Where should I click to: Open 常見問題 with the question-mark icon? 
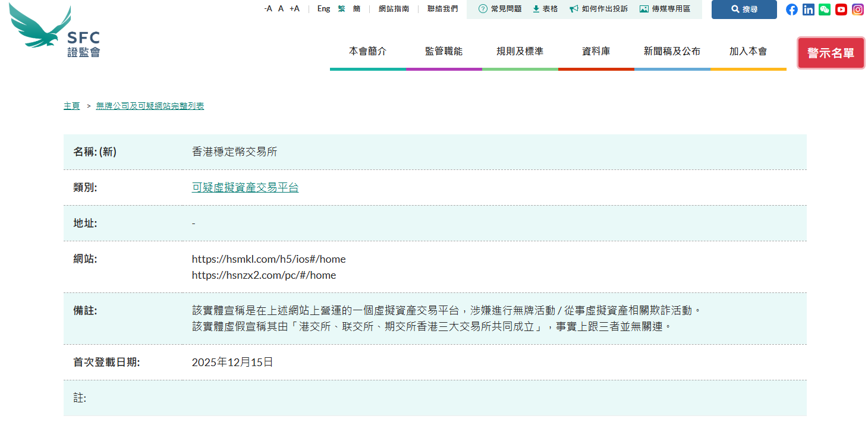[498, 10]
